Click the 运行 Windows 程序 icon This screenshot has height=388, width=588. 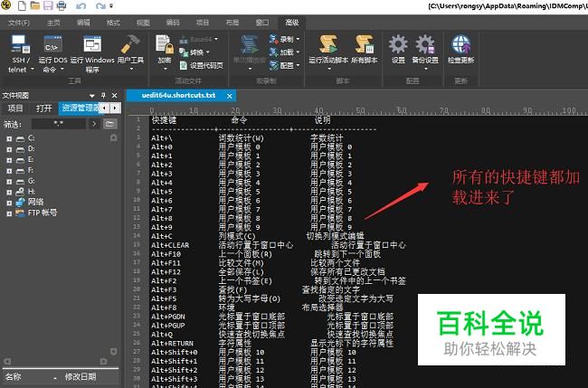(x=92, y=44)
